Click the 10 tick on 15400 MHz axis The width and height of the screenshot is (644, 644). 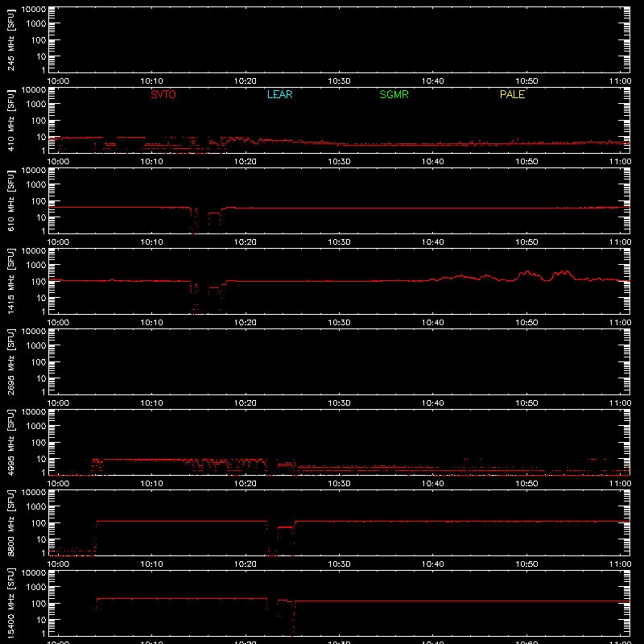41,620
